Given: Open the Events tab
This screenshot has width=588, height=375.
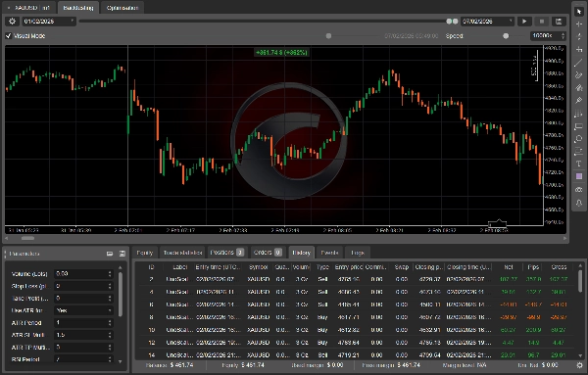Looking at the screenshot, I should point(329,253).
